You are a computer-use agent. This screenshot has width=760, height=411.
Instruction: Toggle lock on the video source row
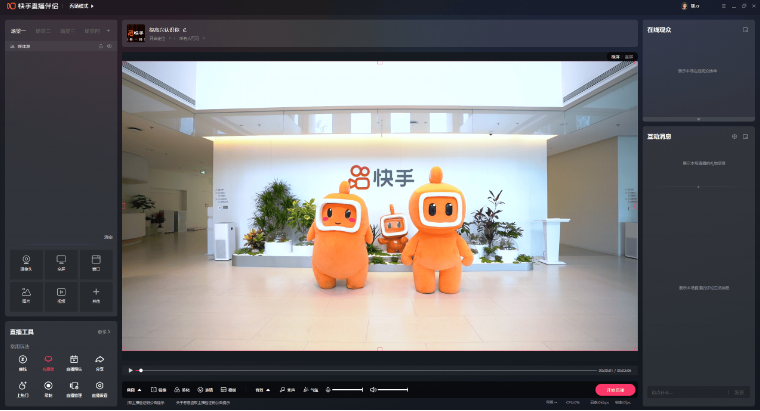point(101,47)
